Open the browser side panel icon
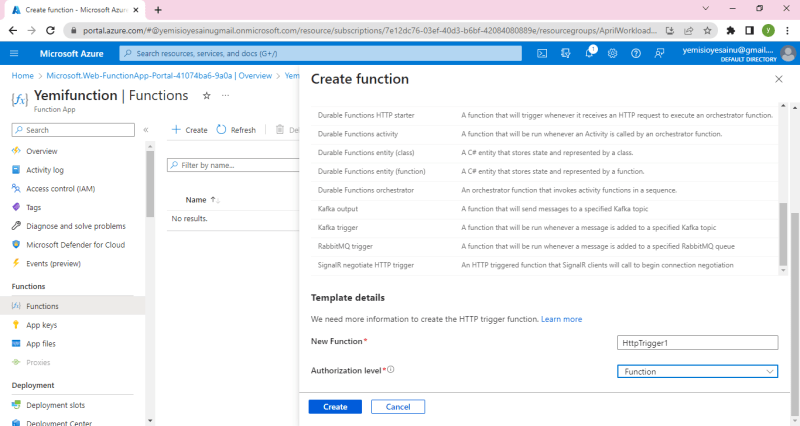 pos(749,31)
